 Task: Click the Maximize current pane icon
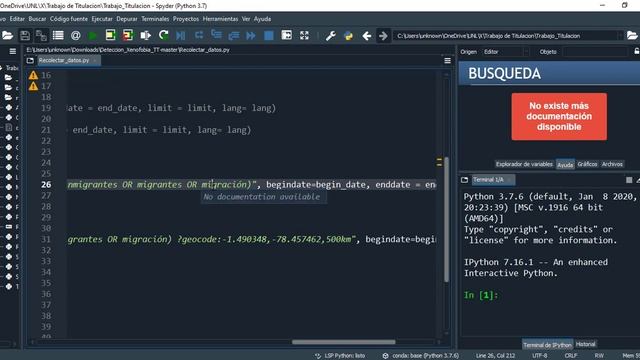pyautogui.click(x=287, y=36)
